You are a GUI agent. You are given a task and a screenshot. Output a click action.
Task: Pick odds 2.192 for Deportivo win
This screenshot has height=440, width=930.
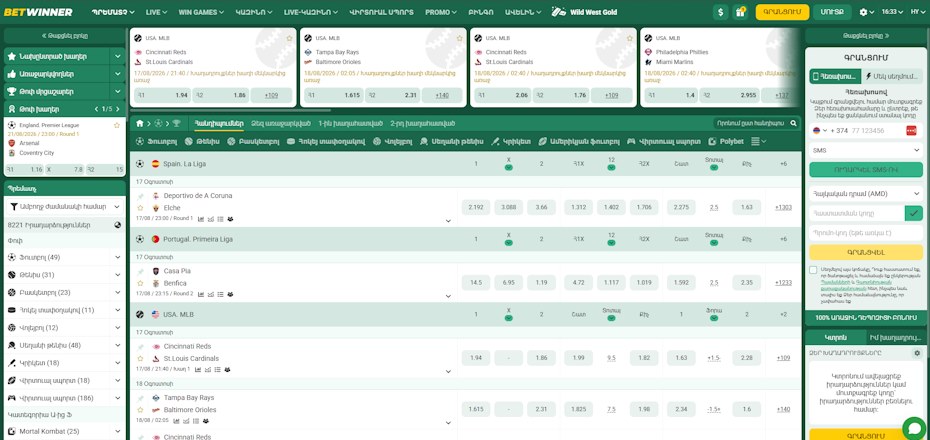(x=476, y=208)
